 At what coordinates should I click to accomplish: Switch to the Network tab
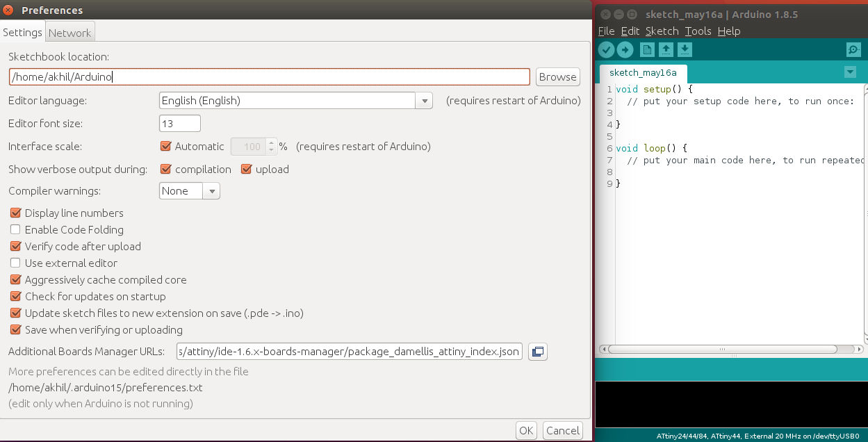(x=69, y=33)
